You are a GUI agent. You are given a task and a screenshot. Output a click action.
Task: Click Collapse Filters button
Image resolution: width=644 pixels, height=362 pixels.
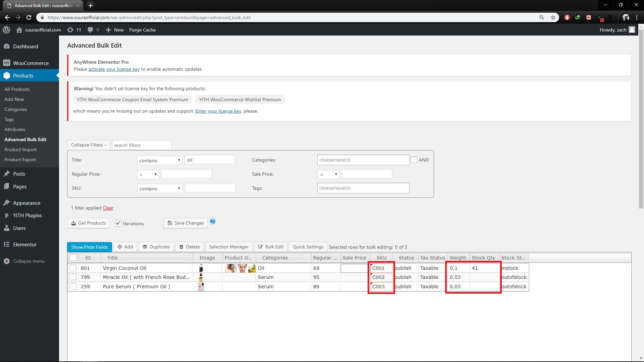[89, 145]
